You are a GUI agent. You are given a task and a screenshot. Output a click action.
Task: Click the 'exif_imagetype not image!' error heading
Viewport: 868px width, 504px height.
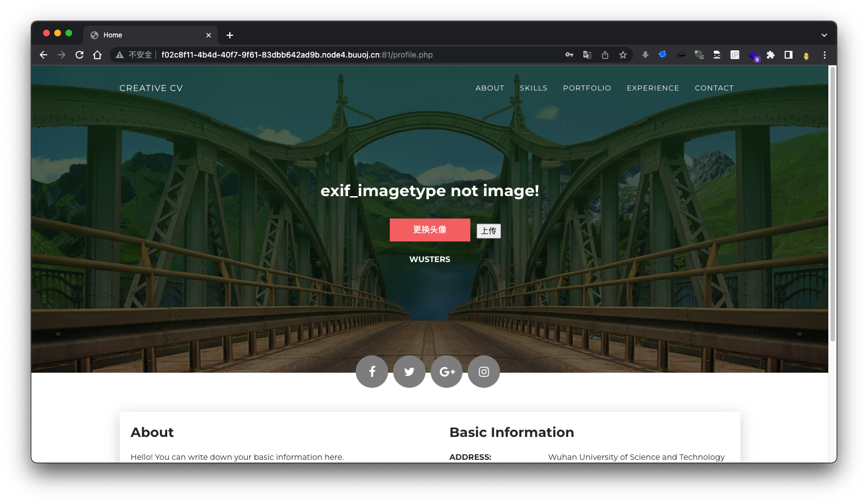(x=430, y=191)
